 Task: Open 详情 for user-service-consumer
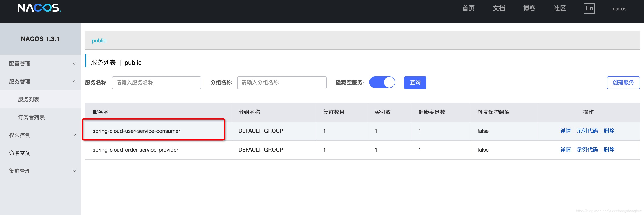[x=565, y=131]
